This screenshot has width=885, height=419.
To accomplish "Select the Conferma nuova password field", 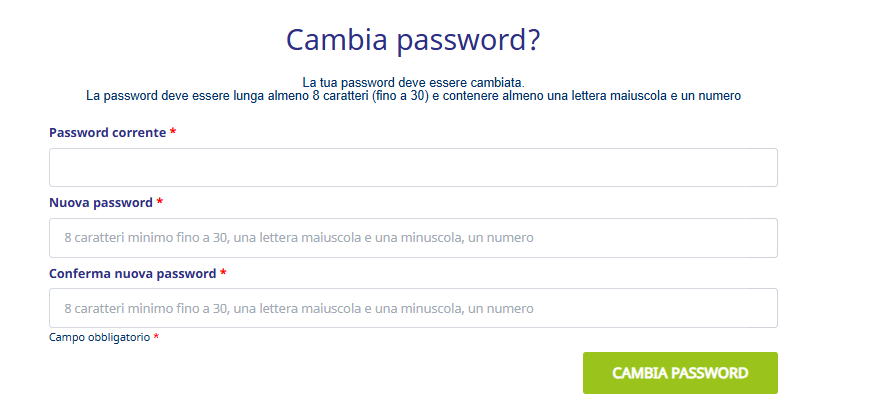I will click(413, 308).
